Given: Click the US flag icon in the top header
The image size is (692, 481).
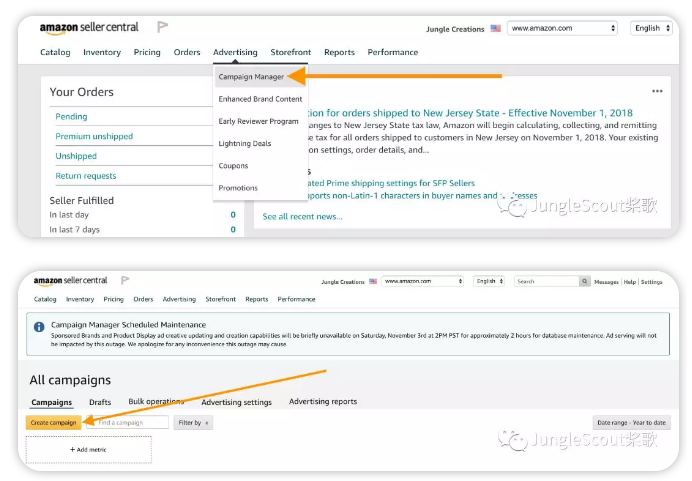Looking at the screenshot, I should pos(496,29).
